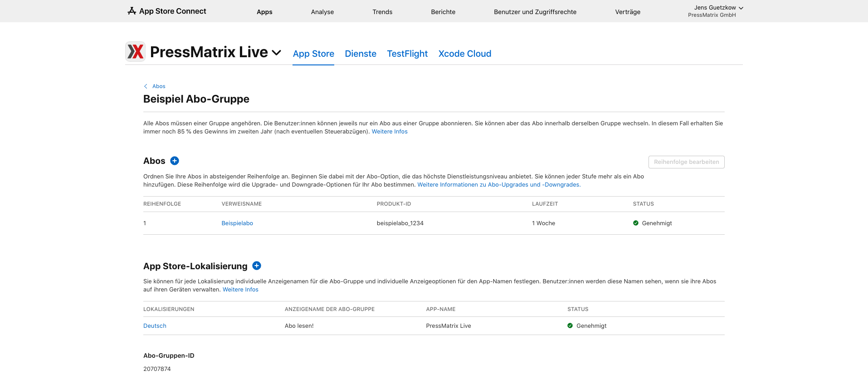Click the App Store Connect title text
Screen dimensions: 868x385
(x=172, y=11)
